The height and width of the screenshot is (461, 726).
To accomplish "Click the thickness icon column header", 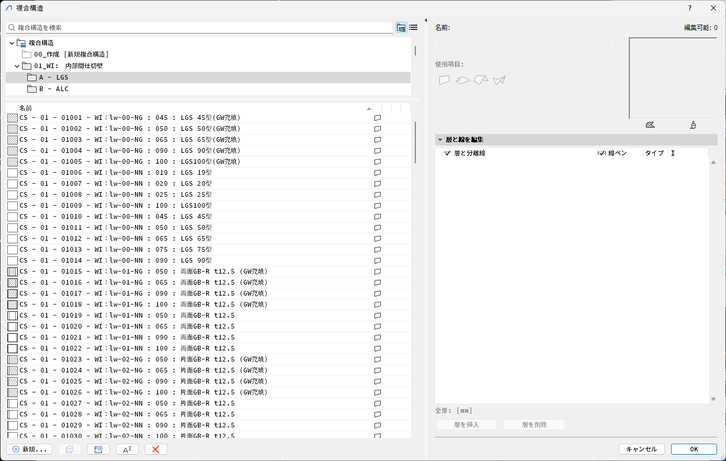I will click(x=673, y=153).
